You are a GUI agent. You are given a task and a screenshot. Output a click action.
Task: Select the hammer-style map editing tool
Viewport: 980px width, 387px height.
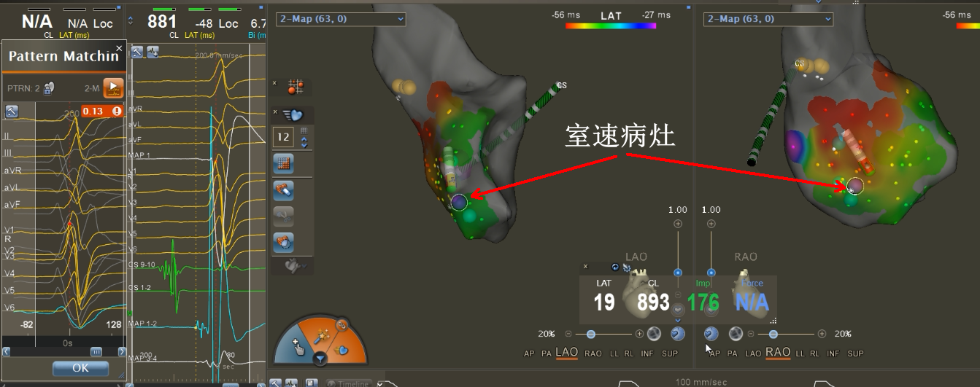pos(283,191)
